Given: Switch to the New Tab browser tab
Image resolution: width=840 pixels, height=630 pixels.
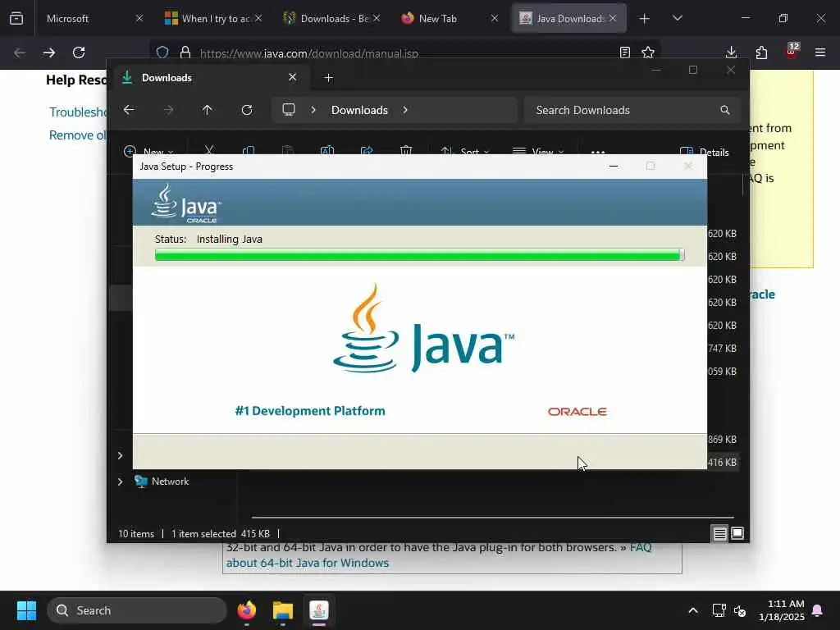Looking at the screenshot, I should click(450, 18).
